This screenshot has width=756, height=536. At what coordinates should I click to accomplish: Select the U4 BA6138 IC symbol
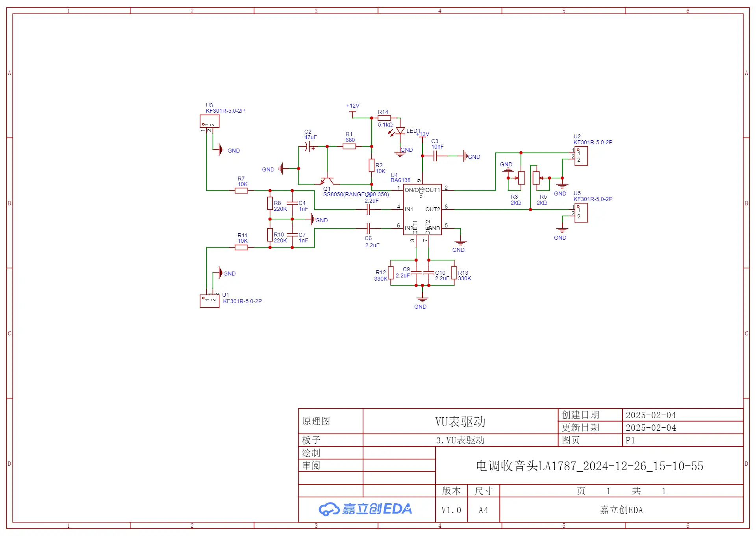[x=422, y=209]
